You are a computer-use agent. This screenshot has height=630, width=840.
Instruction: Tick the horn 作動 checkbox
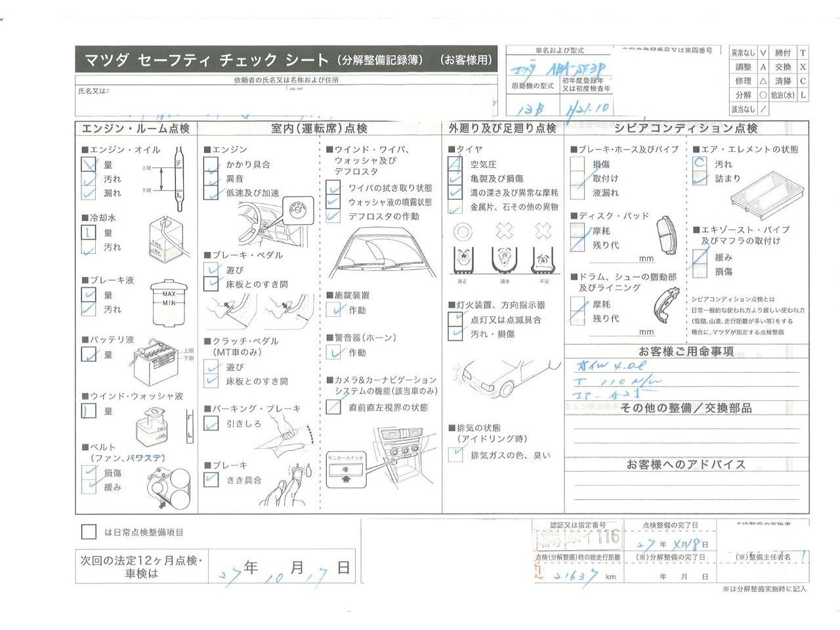pos(333,352)
